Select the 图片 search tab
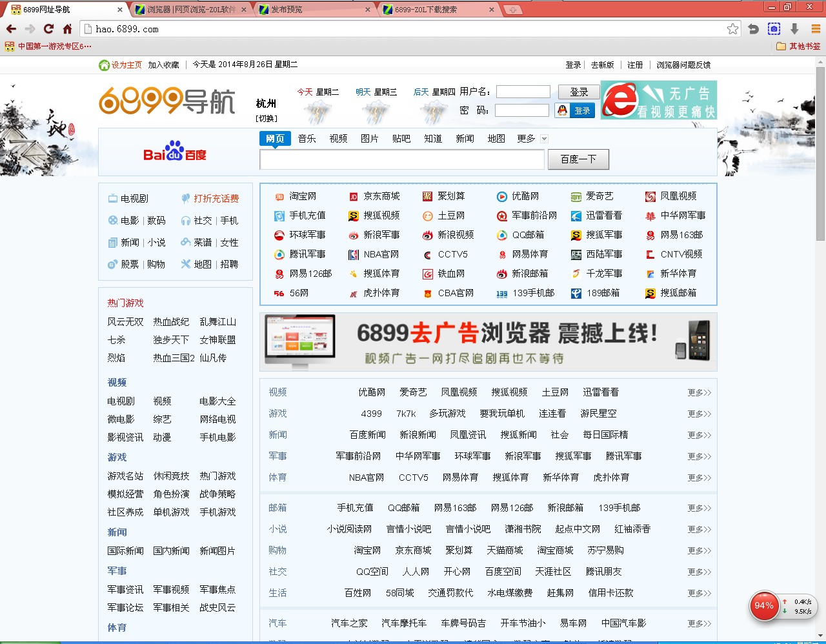 (x=370, y=139)
